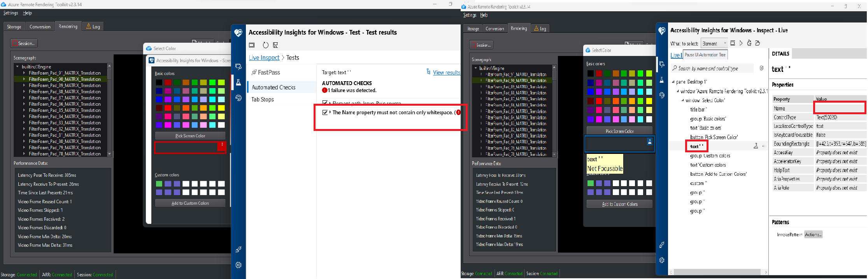This screenshot has width=868, height=279.
Task: Collapse pane 'Desktop 1' tree node
Action: (x=673, y=82)
